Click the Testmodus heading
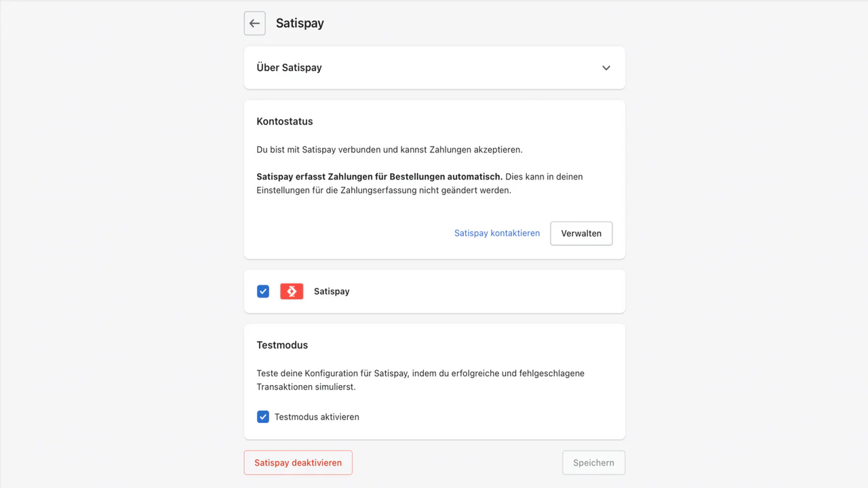 (x=282, y=345)
